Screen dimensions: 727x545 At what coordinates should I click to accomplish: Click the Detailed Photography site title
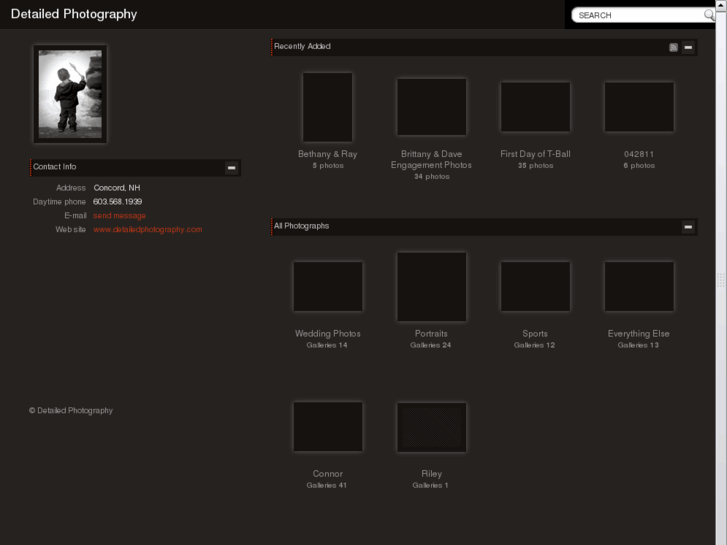click(x=74, y=14)
